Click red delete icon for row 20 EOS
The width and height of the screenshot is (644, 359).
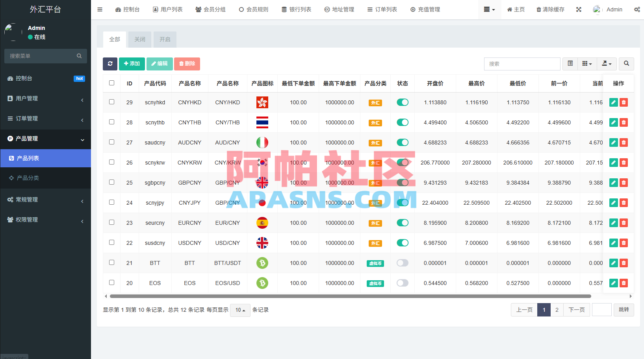tap(624, 283)
